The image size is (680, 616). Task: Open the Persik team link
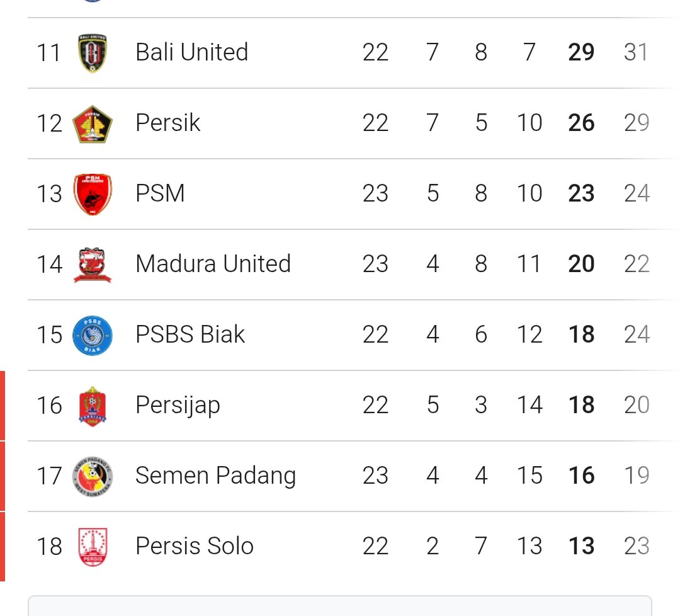167,123
